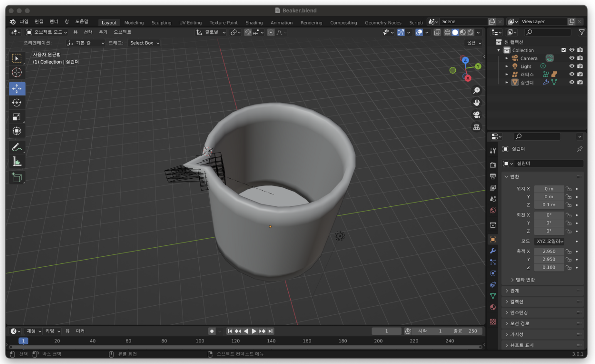The image size is (595, 364).
Task: Open the Modifier properties wrench tab
Action: (x=493, y=251)
